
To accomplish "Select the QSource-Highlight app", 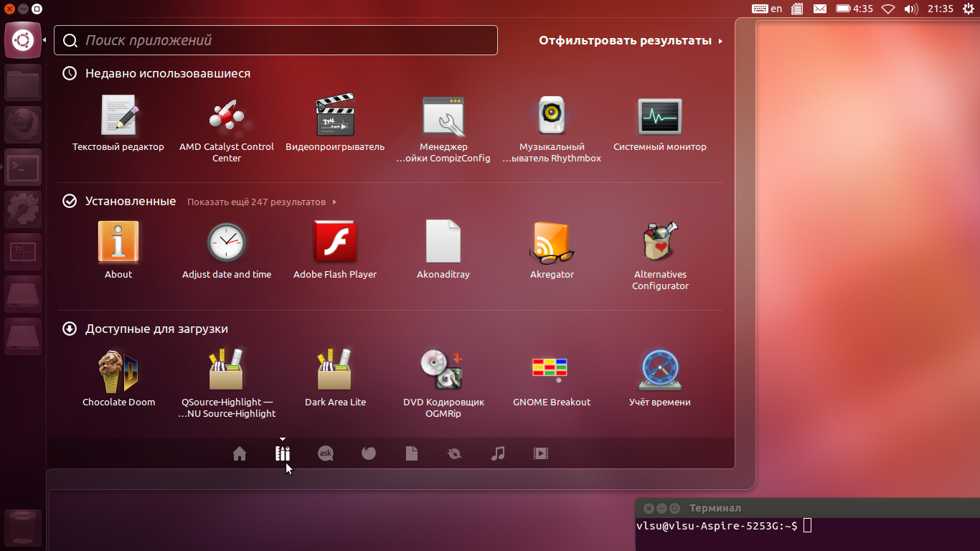I will coord(227,384).
